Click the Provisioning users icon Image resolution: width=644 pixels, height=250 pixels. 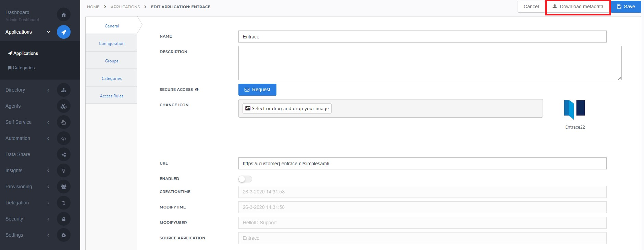tap(64, 187)
